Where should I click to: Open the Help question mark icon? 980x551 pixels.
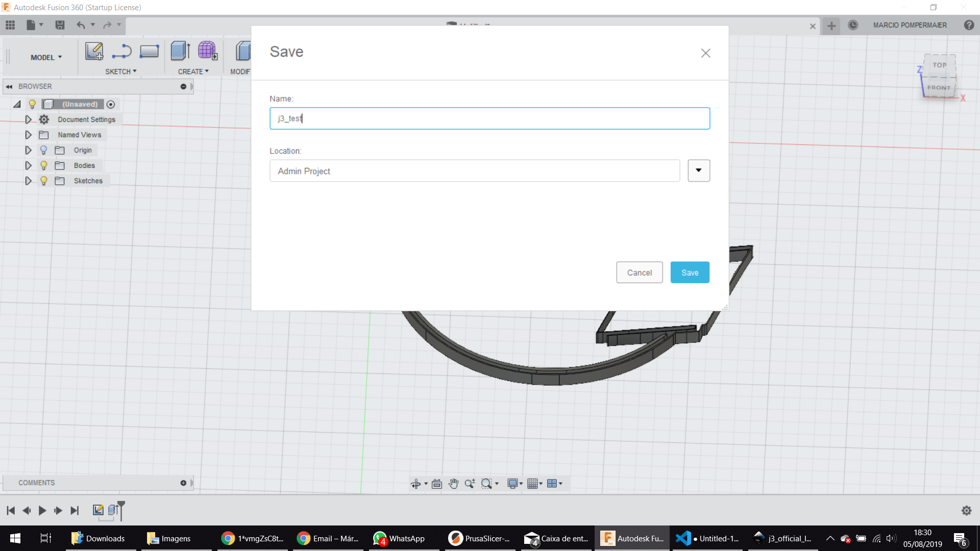point(969,25)
